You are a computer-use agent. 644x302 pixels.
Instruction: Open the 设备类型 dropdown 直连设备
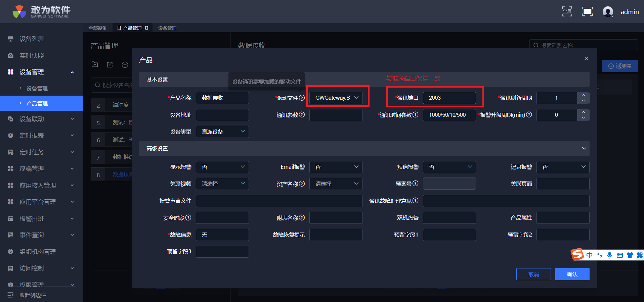pos(222,132)
